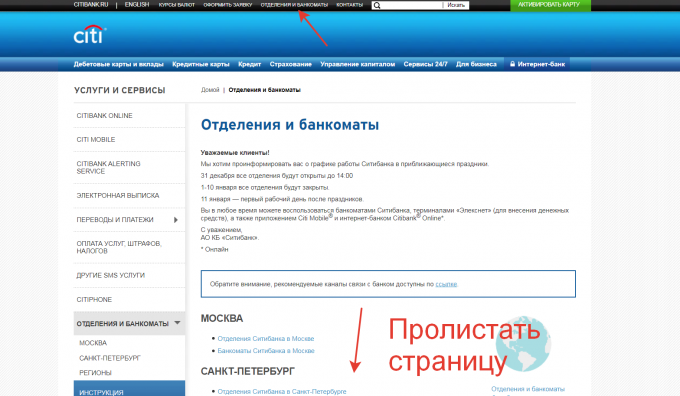
Task: Open the Кредит menu
Action: point(249,64)
